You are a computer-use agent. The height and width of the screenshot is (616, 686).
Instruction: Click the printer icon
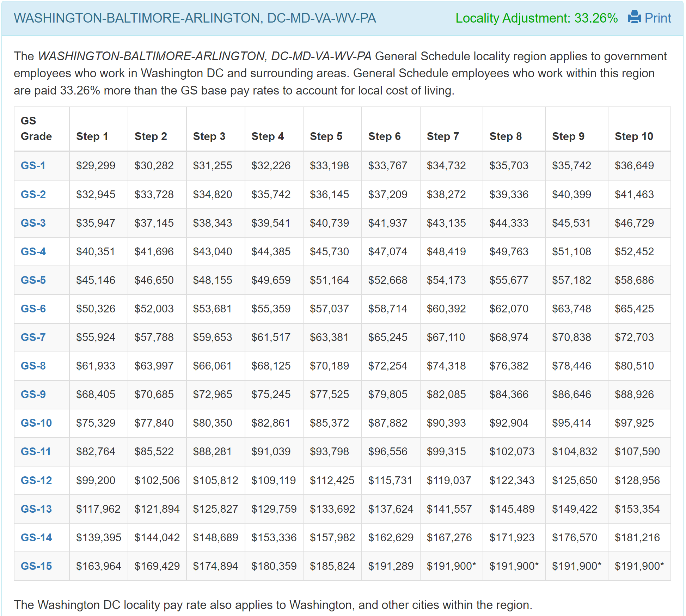pyautogui.click(x=634, y=17)
